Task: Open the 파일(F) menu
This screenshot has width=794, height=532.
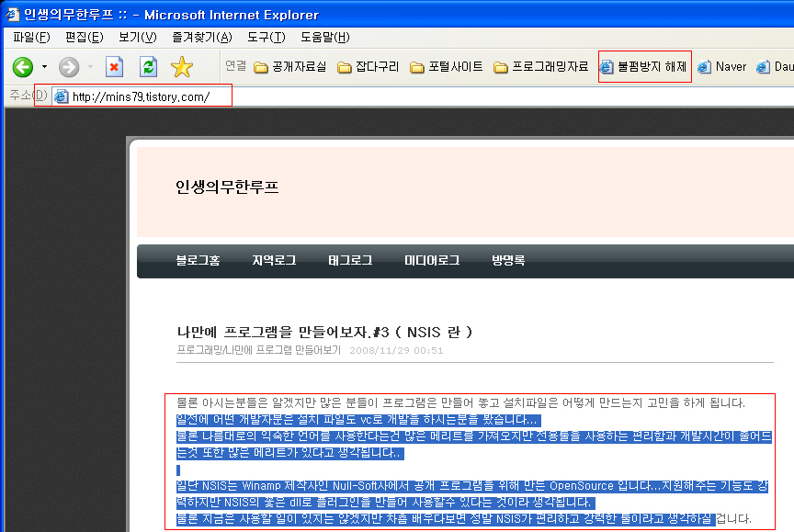Action: coord(31,37)
